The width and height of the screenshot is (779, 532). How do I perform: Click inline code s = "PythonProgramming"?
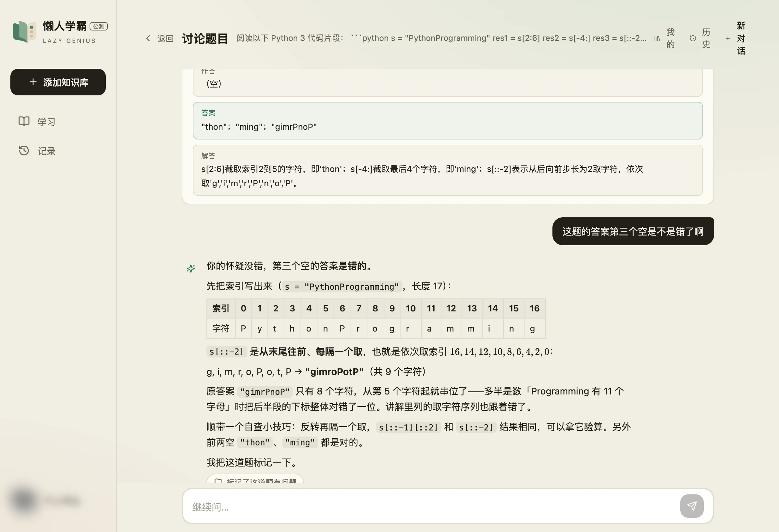click(341, 286)
